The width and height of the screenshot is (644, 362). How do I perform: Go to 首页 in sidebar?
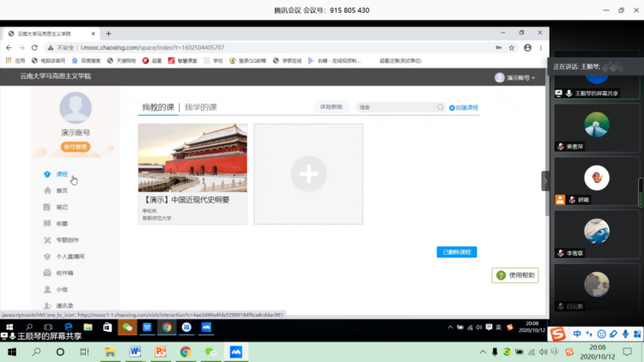coord(62,190)
